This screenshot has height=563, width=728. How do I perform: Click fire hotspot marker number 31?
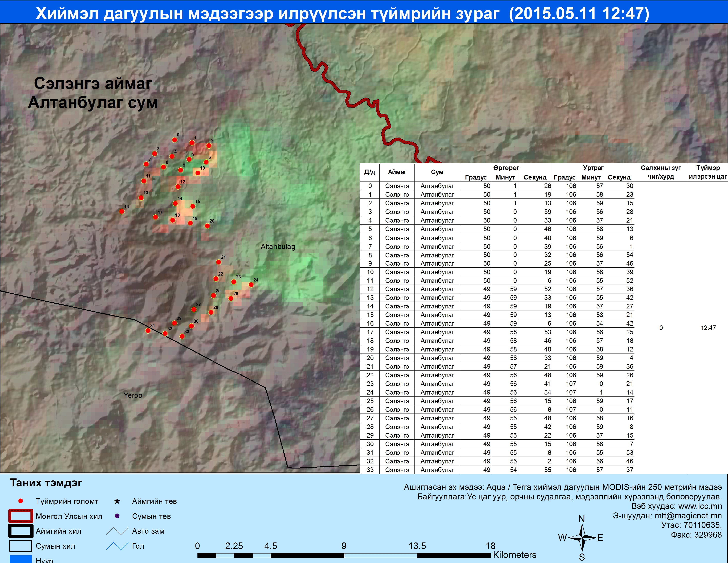pos(148,331)
